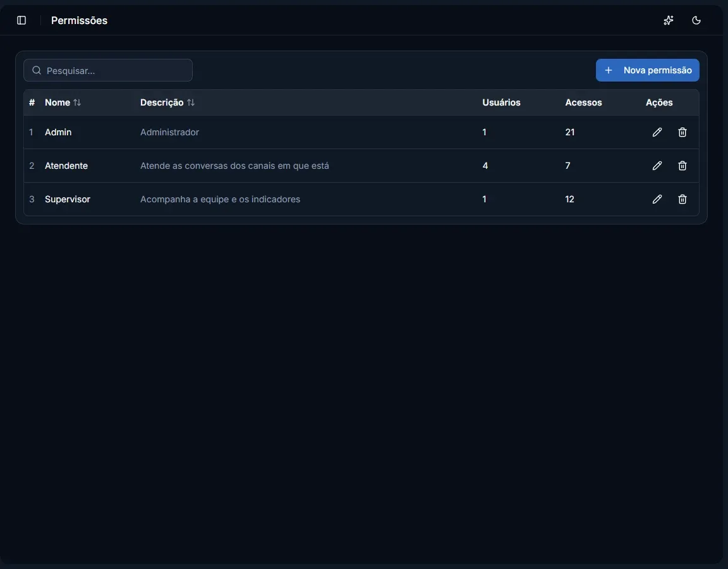Sort the table by Descrição column
The height and width of the screenshot is (569, 728).
pos(167,102)
